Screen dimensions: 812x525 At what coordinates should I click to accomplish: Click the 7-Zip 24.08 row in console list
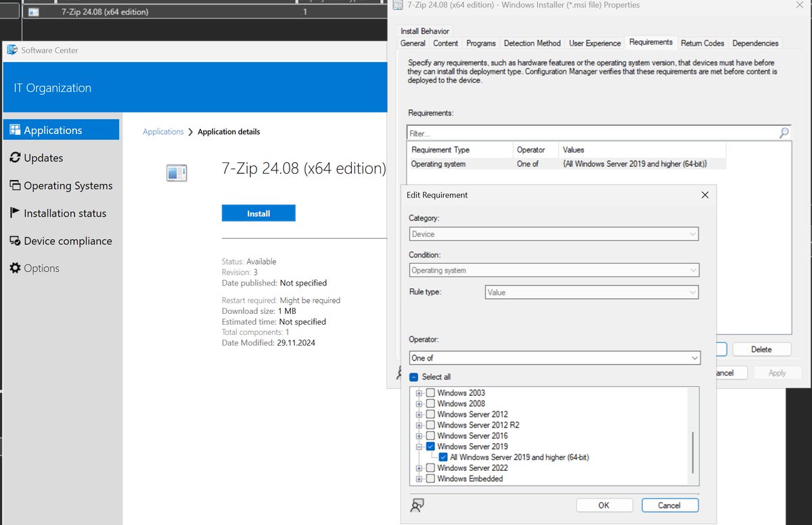[206, 12]
